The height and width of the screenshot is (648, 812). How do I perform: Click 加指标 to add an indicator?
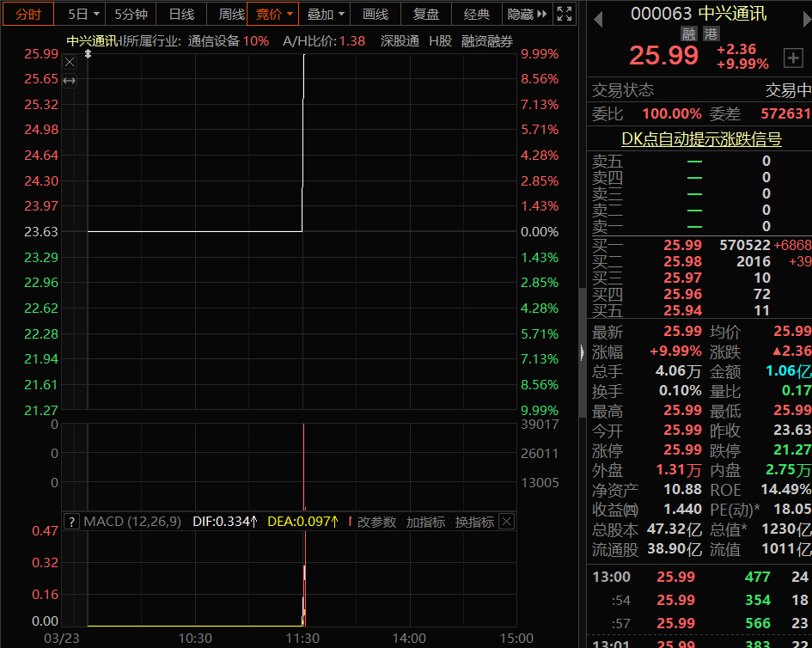pyautogui.click(x=425, y=522)
